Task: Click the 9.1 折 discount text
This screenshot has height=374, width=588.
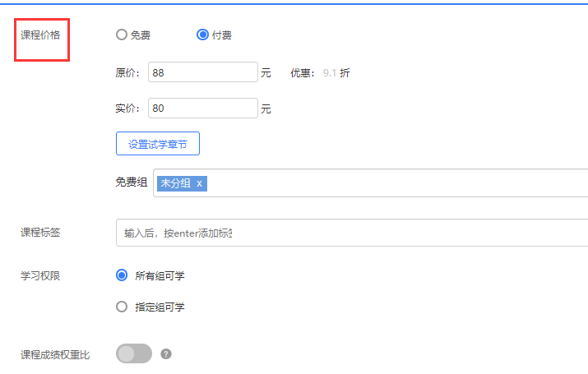Action: point(336,73)
